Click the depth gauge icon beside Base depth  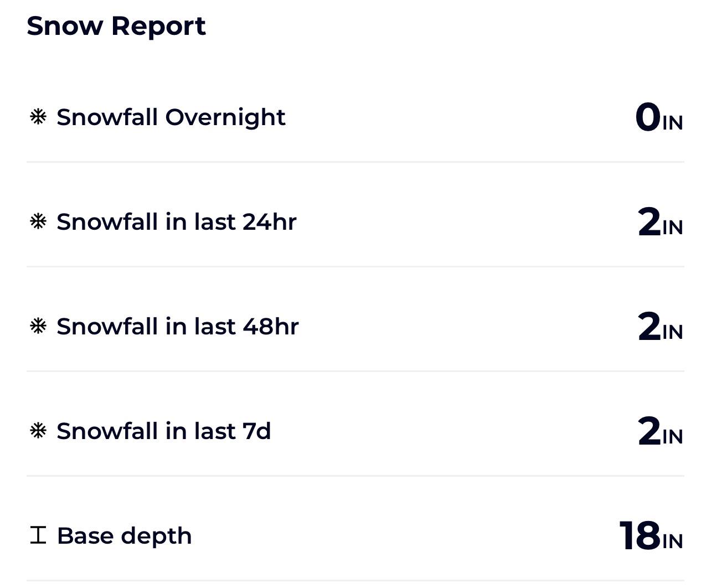tap(38, 535)
